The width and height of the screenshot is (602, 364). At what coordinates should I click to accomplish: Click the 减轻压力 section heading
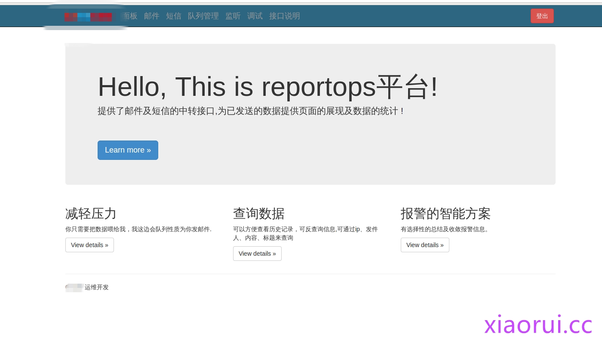[91, 214]
